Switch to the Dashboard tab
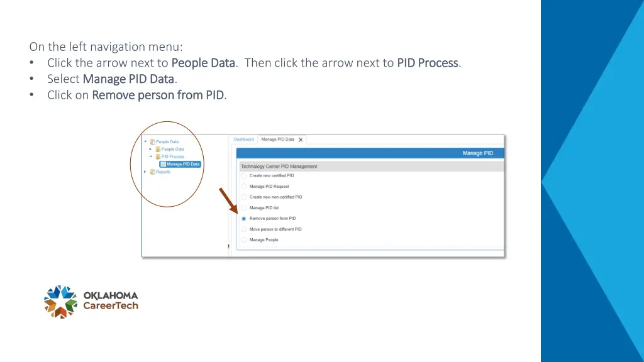Image resolution: width=644 pixels, height=362 pixels. 243,140
